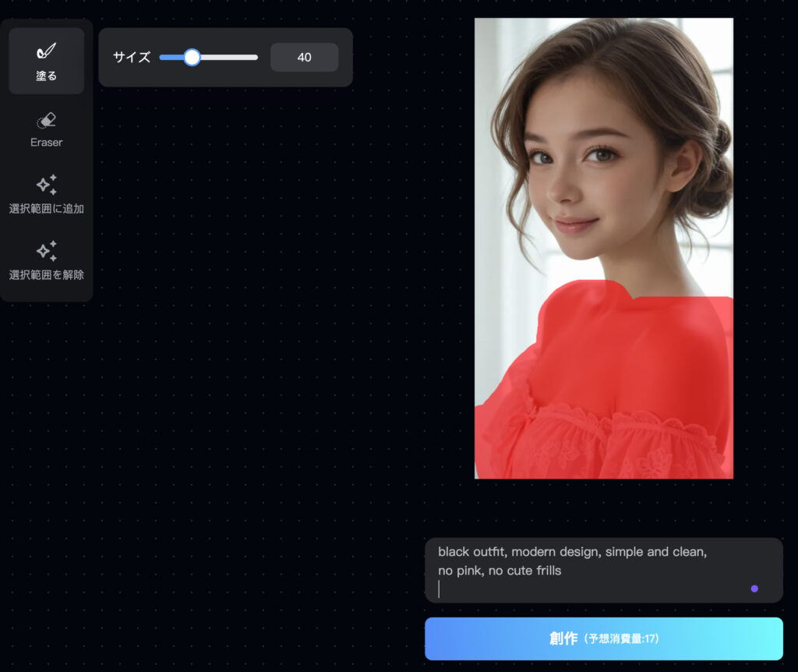Click the サイズ label
Image resolution: width=798 pixels, height=672 pixels.
click(x=131, y=58)
